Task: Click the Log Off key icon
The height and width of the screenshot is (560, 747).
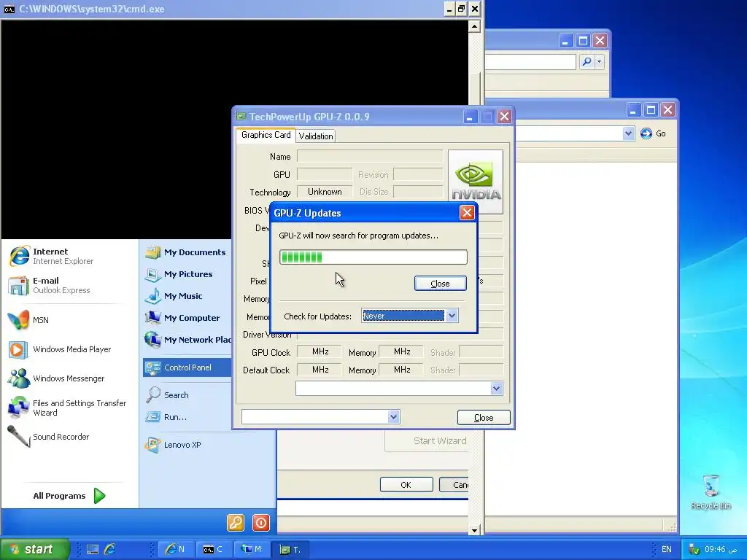Action: click(x=236, y=522)
